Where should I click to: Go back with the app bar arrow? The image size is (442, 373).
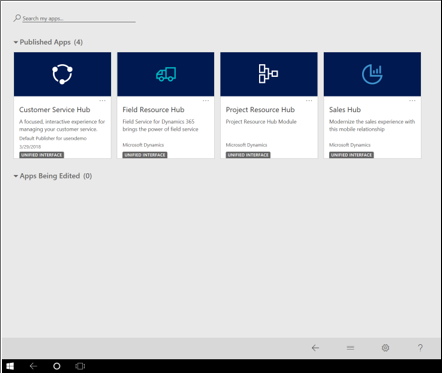pos(315,348)
